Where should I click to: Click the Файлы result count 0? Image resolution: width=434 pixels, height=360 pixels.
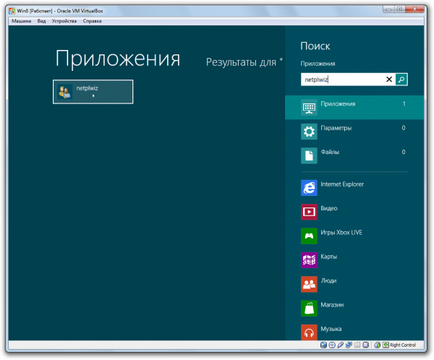(x=404, y=152)
